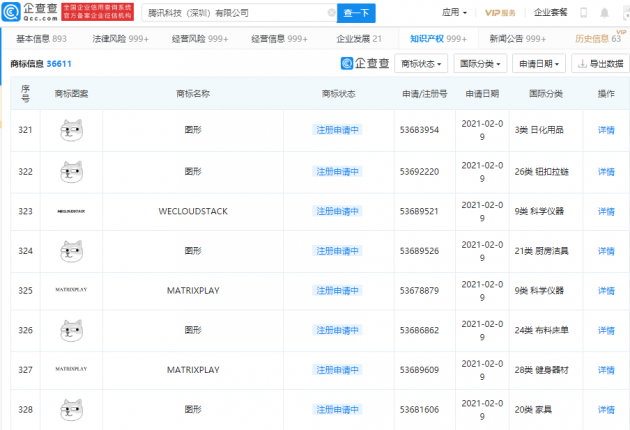Expand the 申请日期 dropdown filter
630x430 pixels.
point(539,63)
